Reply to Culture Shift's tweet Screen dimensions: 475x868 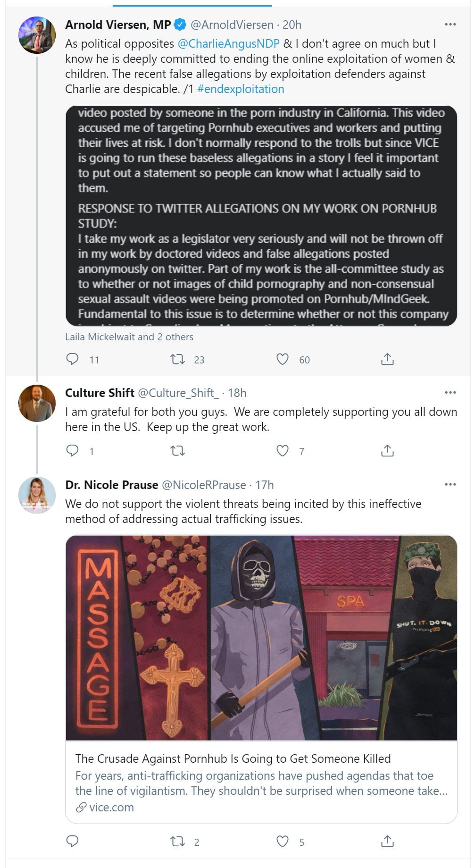72,451
